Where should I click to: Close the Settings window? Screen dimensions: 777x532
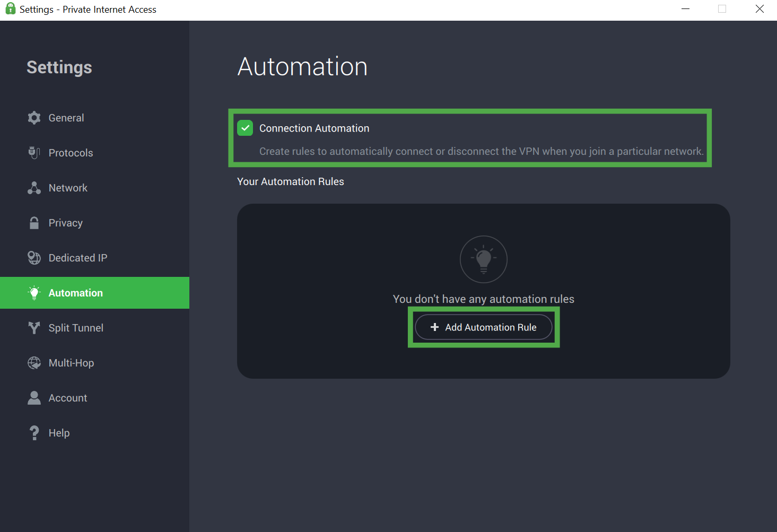pos(759,9)
